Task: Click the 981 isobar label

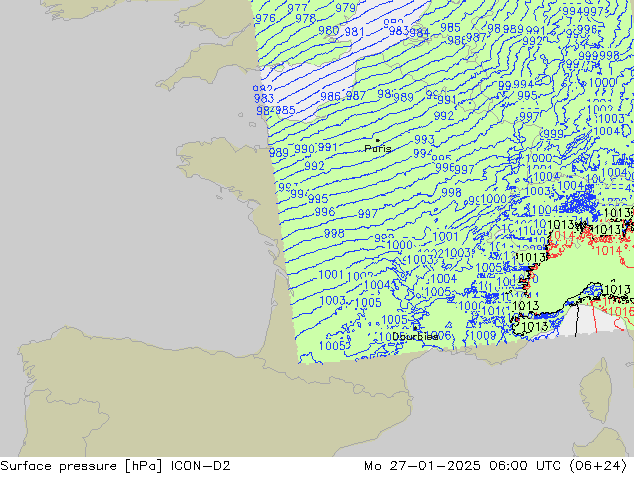Action: (x=355, y=32)
